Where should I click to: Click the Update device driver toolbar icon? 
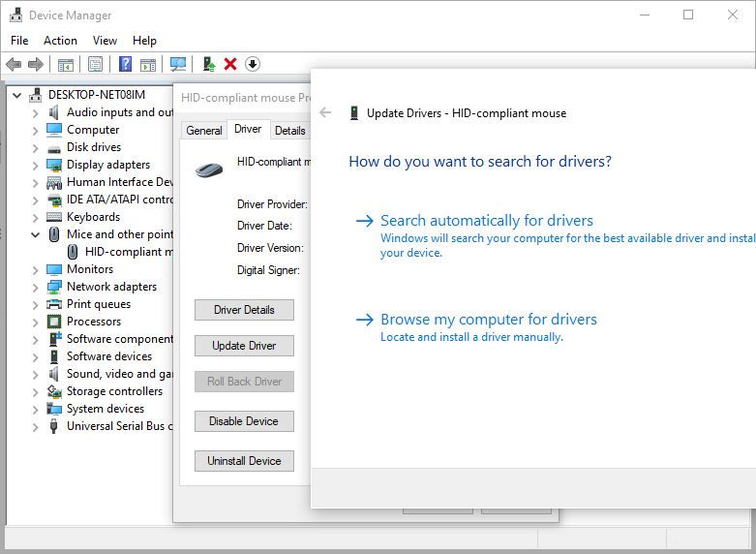[x=209, y=64]
